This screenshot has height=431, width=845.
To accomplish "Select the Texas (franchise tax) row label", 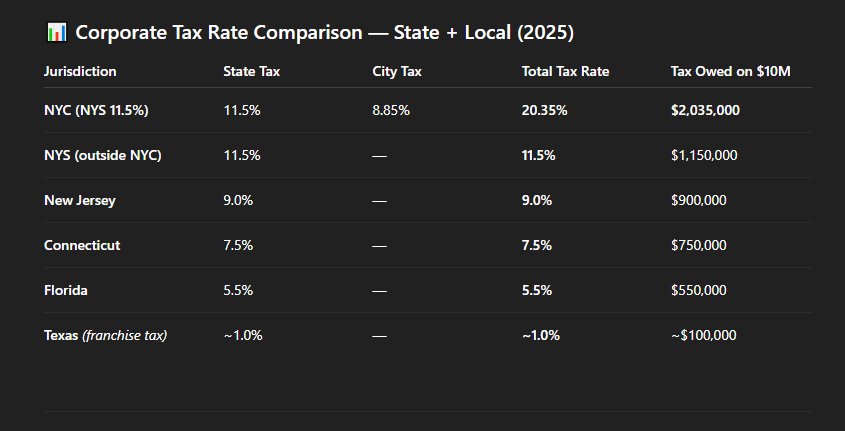I will pos(105,335).
